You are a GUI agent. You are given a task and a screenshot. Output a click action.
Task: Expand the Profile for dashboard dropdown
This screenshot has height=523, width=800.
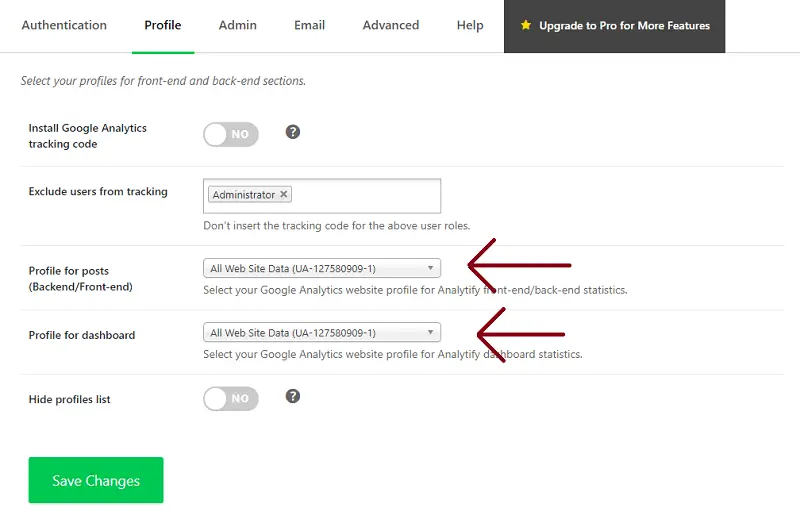click(x=321, y=333)
